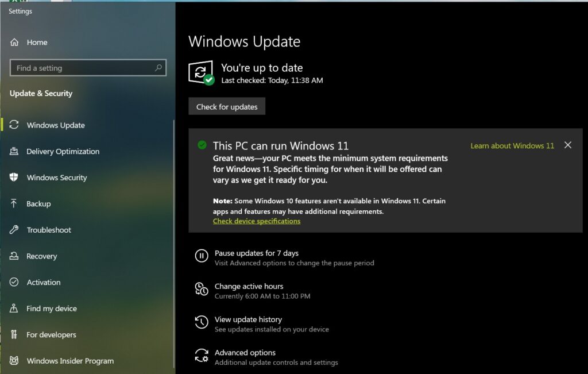Click the Activation checkmark circle icon
The image size is (588, 374).
(x=14, y=282)
